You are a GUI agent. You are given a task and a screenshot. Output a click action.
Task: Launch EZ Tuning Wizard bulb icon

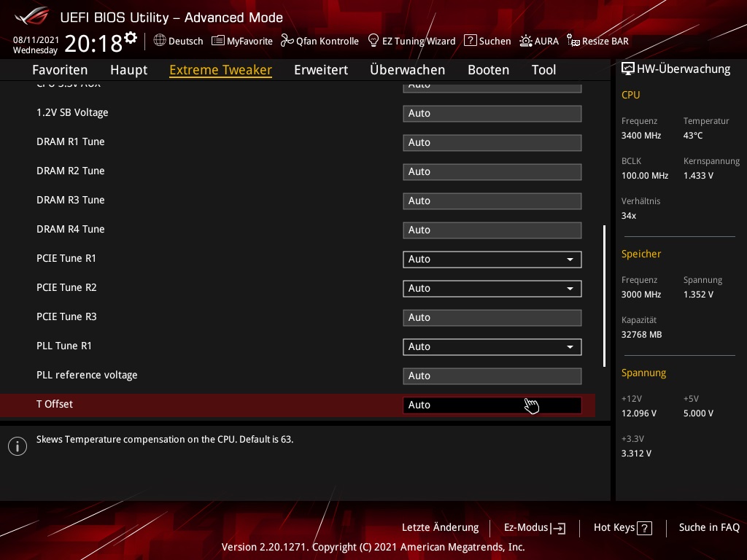coord(373,41)
